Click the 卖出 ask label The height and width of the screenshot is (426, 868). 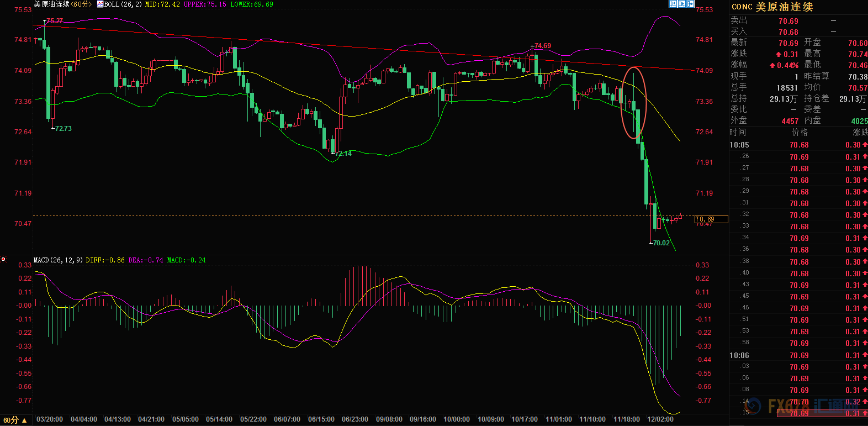pyautogui.click(x=739, y=20)
